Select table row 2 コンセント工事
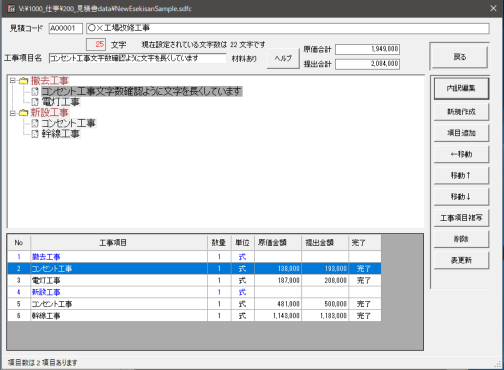 (x=194, y=269)
